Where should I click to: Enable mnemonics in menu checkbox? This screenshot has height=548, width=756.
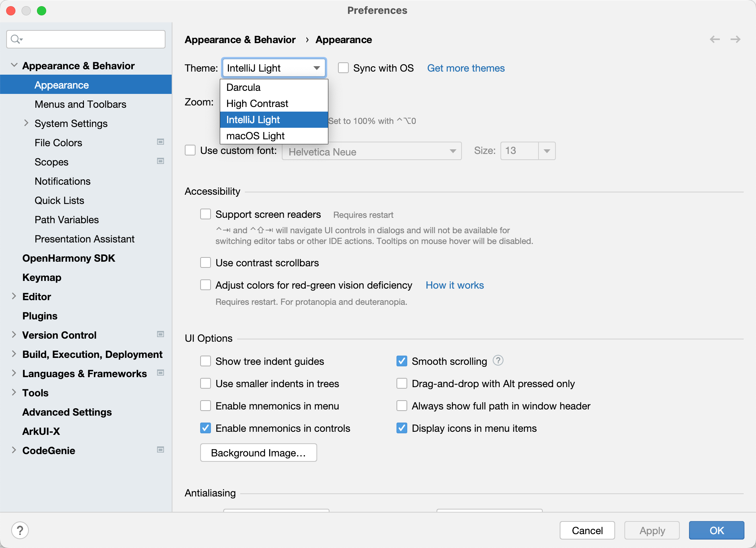[x=206, y=406]
